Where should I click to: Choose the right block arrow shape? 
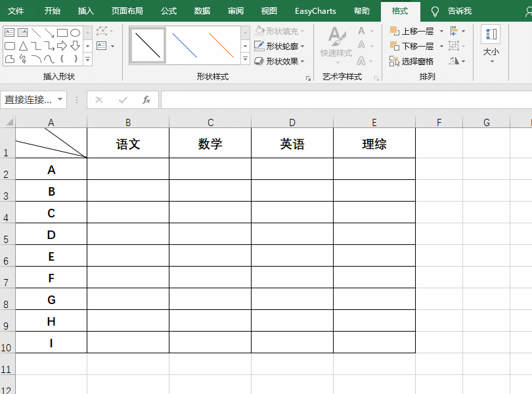(x=62, y=46)
